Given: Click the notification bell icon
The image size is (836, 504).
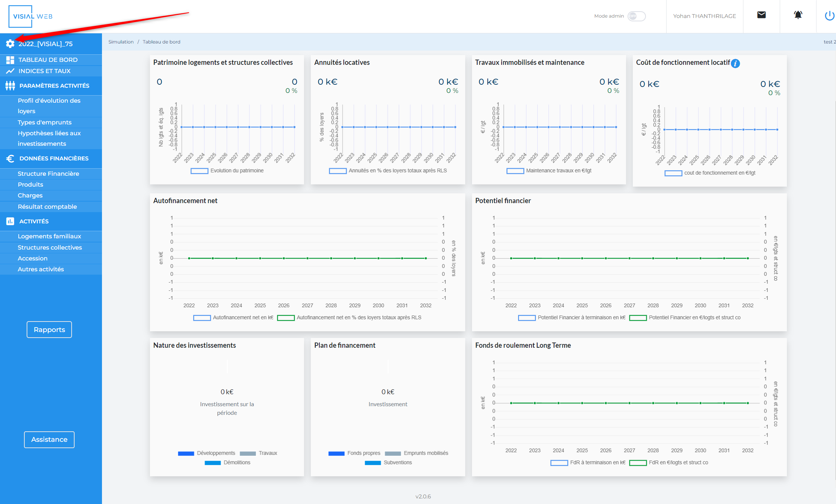Looking at the screenshot, I should point(798,15).
